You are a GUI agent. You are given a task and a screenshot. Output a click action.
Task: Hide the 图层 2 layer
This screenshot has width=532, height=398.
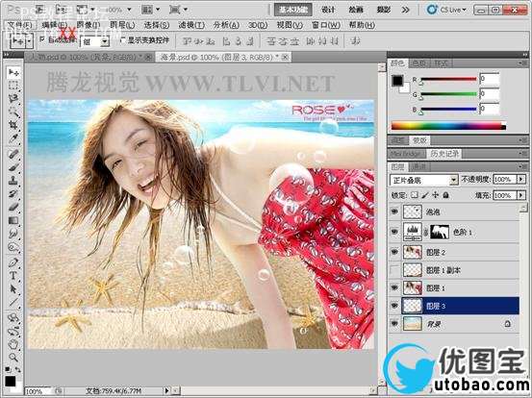[394, 252]
